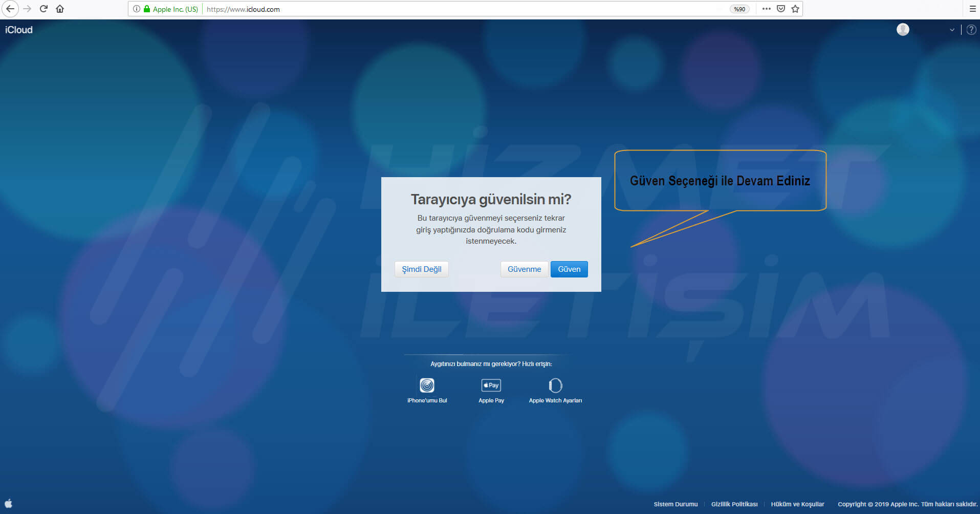Screen dimensions: 980x514
Task: Click 'Aygıtınızı bulmanız mı gerekiyor?' text
Action: point(475,364)
